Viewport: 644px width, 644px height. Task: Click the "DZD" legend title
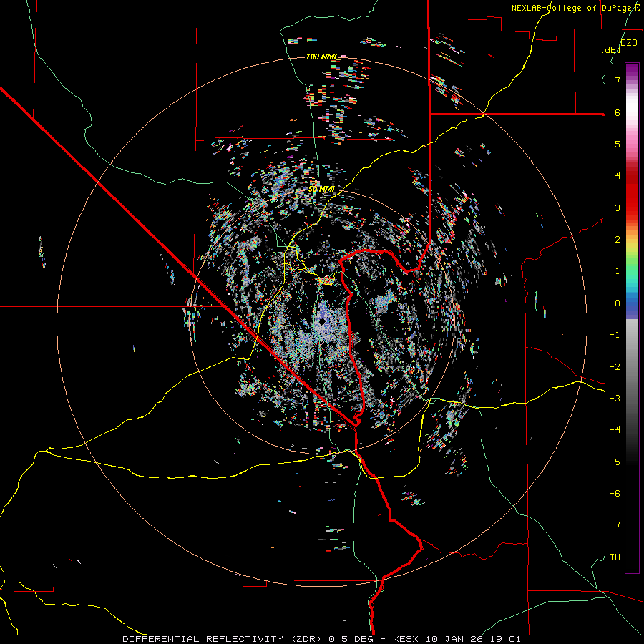pos(628,43)
